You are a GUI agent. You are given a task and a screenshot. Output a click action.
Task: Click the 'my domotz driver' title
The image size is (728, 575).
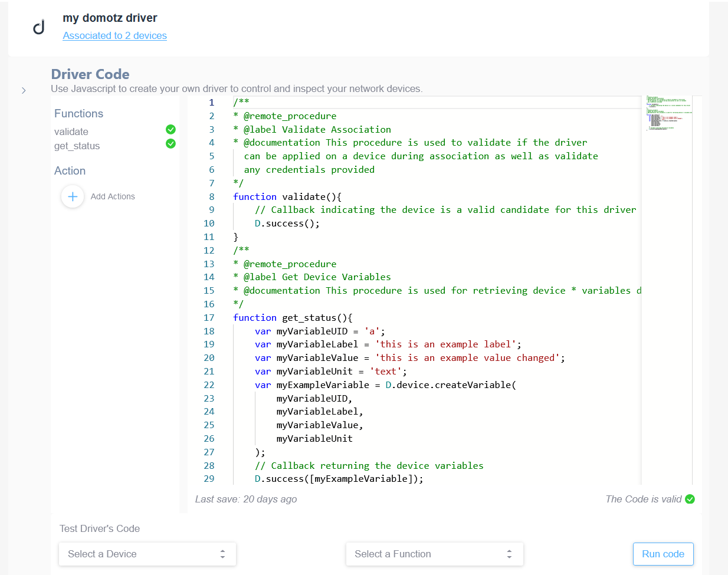[x=110, y=18]
